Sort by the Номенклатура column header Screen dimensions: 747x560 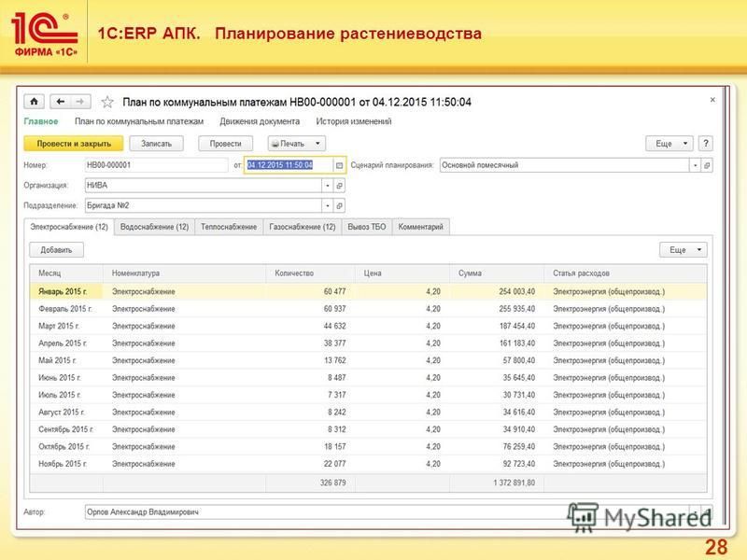point(184,273)
